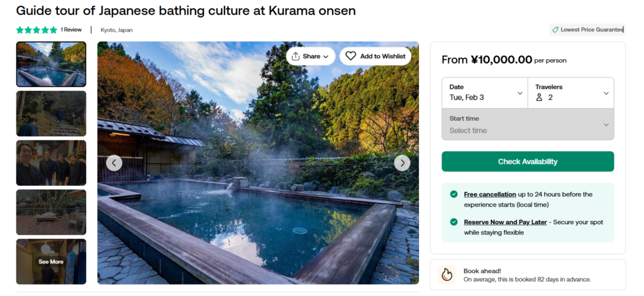Click the share icon above the photo
Screen dimensions: 644x296
(x=296, y=56)
